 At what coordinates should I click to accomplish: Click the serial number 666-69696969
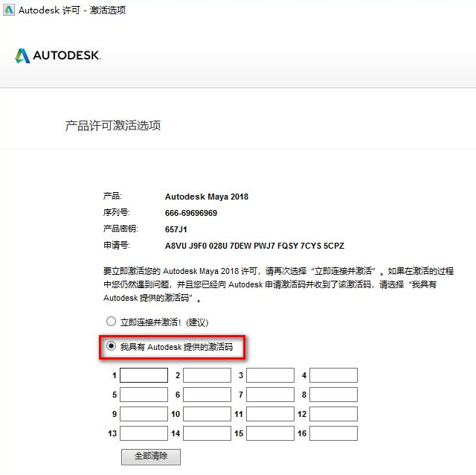[190, 213]
